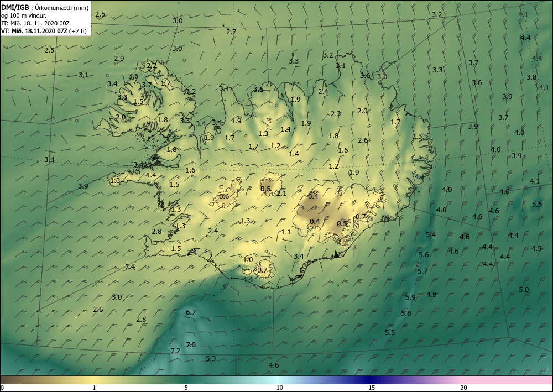Select the 'VT: Mið. 18.11.2020 07Z (+7 h)' line
The height and width of the screenshot is (392, 553).
tap(44, 31)
